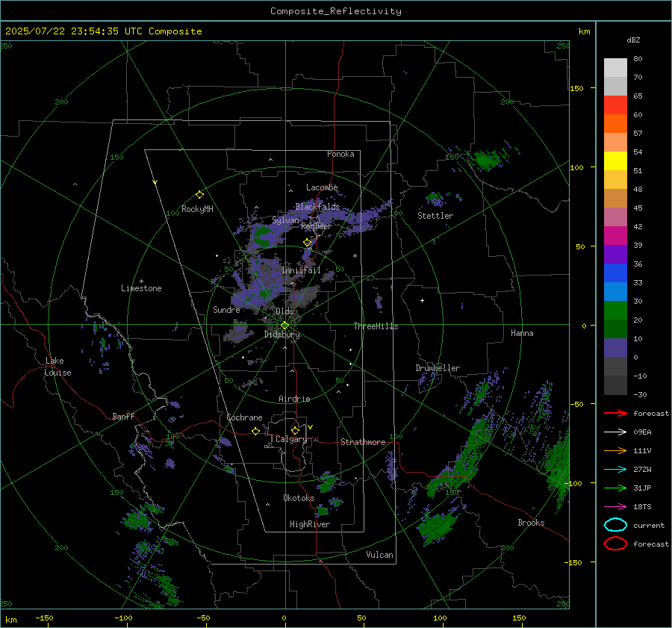This screenshot has height=628, width=672.
Task: Click the yellow diamond marker below Cochrane
Action: click(255, 431)
